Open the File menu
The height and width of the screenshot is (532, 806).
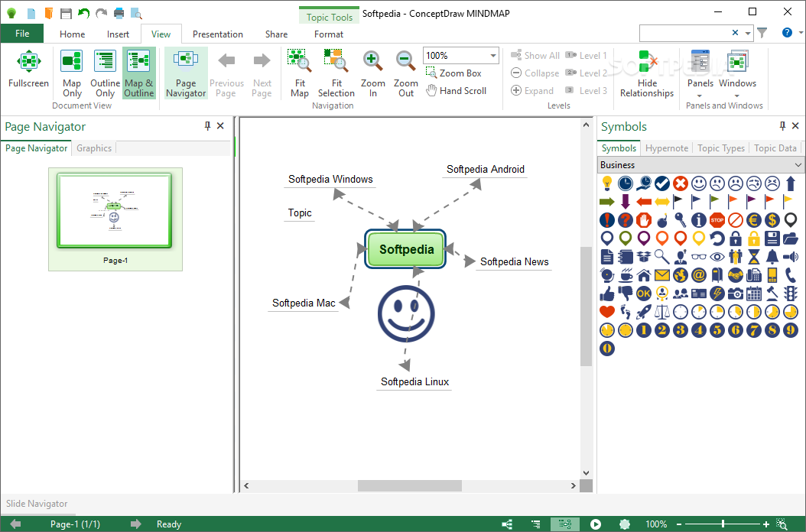[x=22, y=34]
